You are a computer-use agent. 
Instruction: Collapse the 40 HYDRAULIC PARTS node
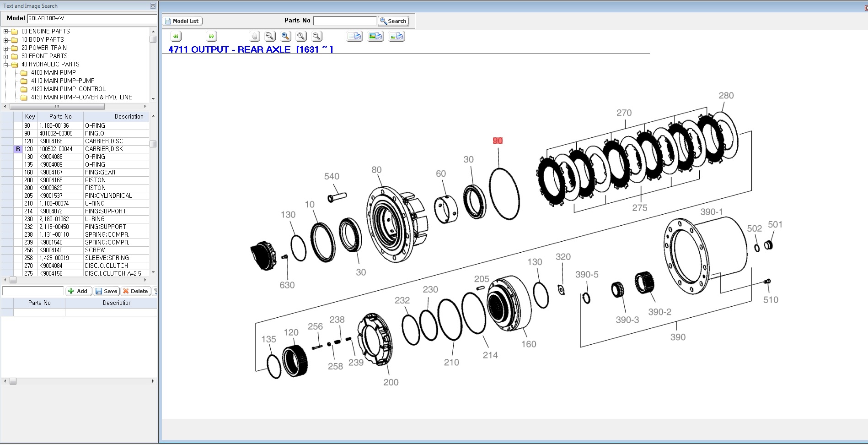tap(6, 65)
